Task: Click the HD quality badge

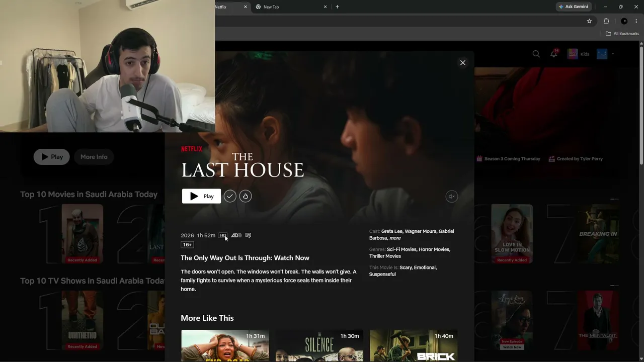Action: point(223,235)
